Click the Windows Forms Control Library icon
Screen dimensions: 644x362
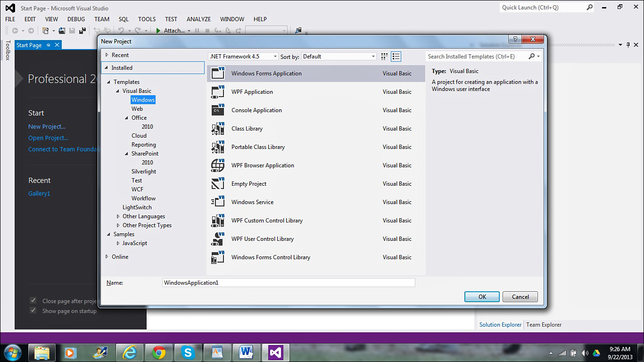pos(218,257)
